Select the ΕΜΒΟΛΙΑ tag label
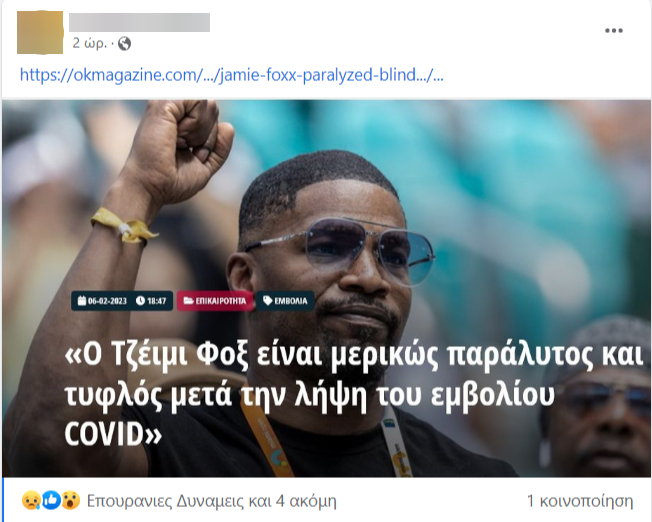The image size is (652, 522). 285,301
